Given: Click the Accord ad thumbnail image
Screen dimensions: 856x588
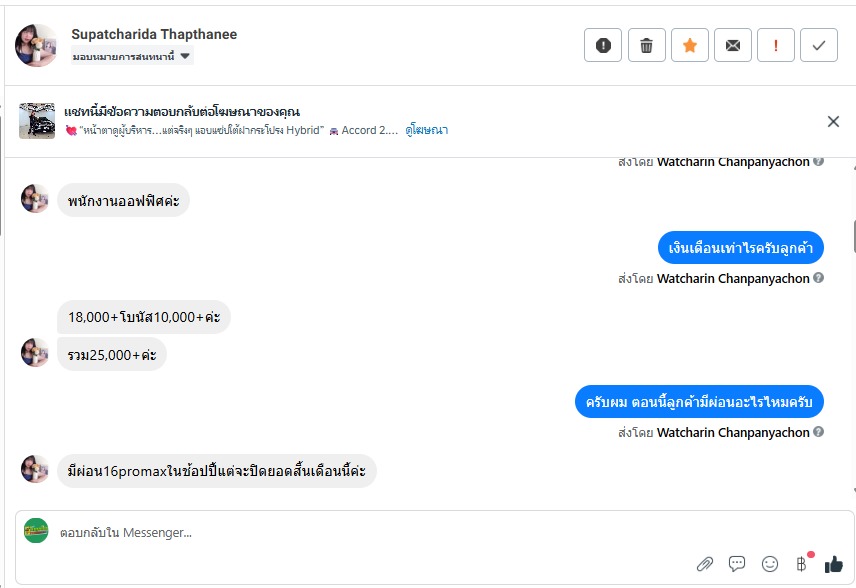Looking at the screenshot, I should point(37,121).
